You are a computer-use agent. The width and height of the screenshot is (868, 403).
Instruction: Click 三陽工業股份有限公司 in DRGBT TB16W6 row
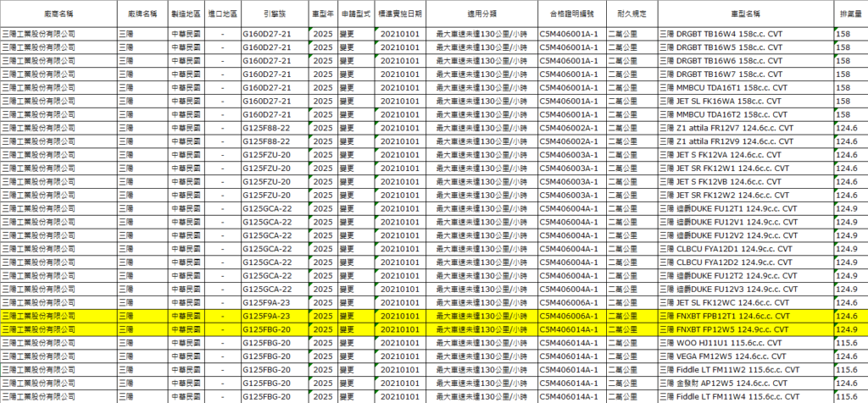58,61
